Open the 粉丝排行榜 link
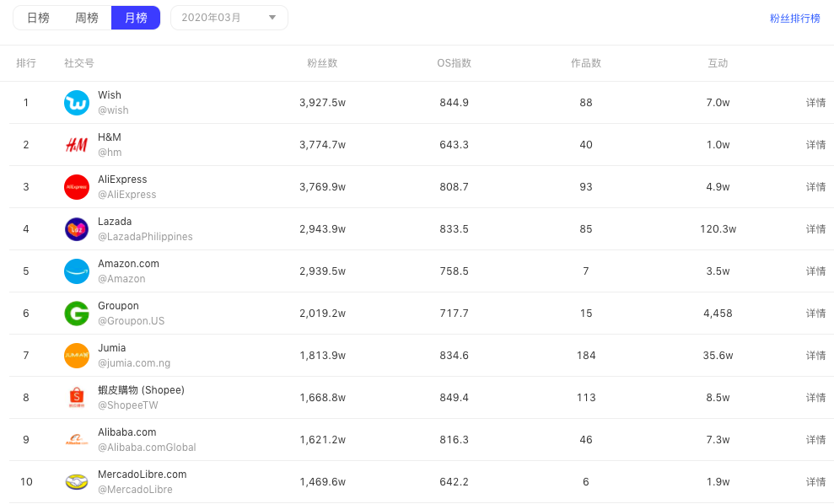Image resolution: width=834 pixels, height=504 pixels. pyautogui.click(x=794, y=19)
